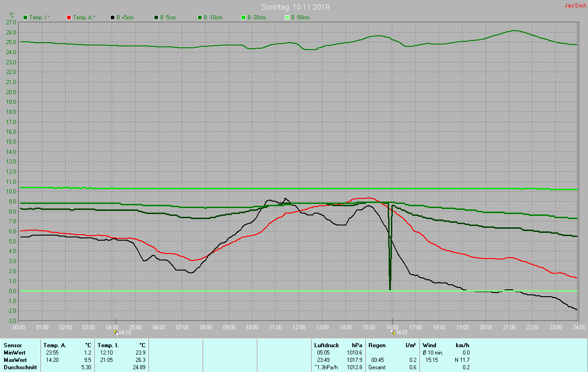Click the Temp. A. average value 5.30
Screen dimensions: 588x372
coord(86,367)
